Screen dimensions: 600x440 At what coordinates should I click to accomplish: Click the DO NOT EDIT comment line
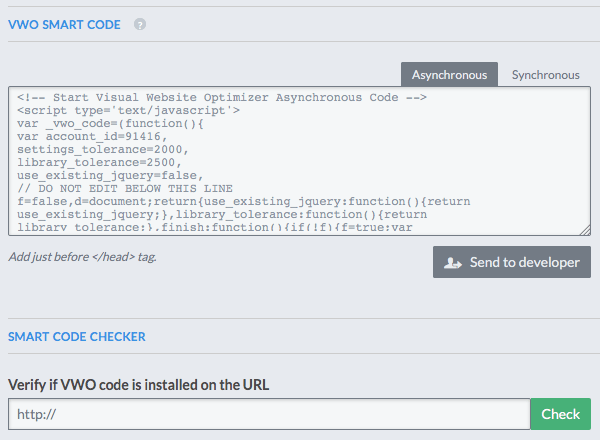click(x=124, y=188)
